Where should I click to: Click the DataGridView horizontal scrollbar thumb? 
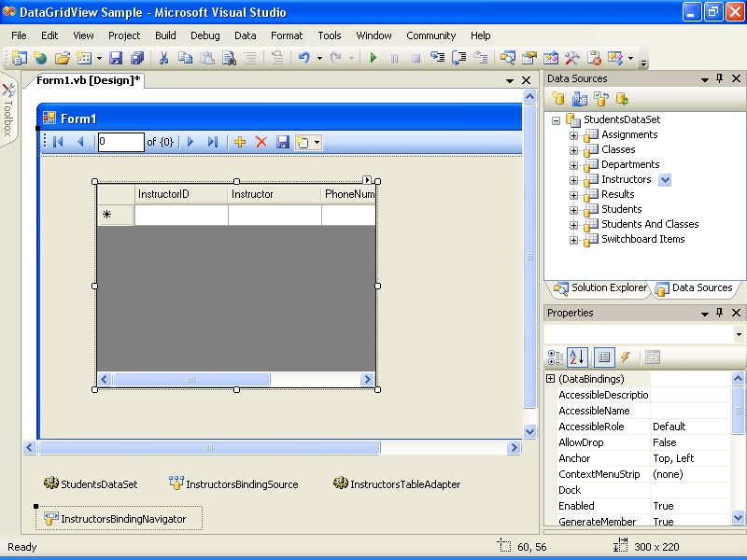pyautogui.click(x=191, y=379)
